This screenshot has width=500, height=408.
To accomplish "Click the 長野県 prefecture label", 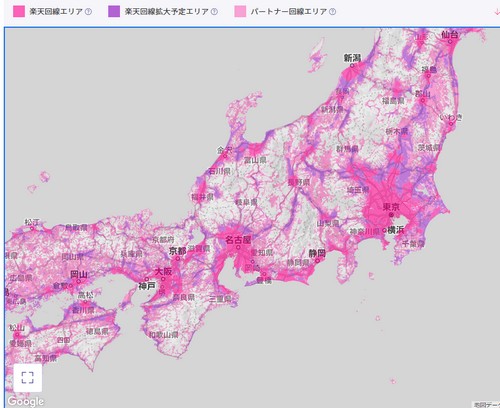I will pos(299,182).
